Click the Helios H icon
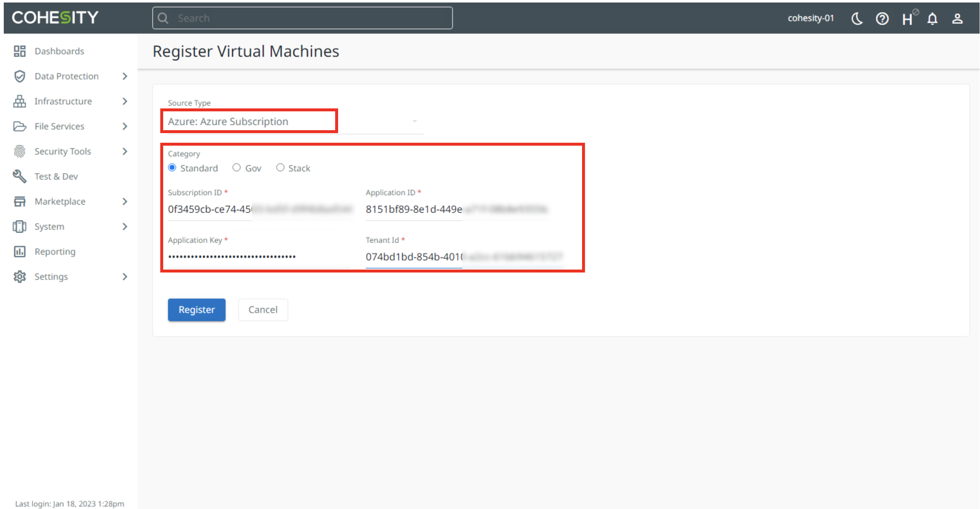Image resolution: width=980 pixels, height=509 pixels. click(x=908, y=18)
